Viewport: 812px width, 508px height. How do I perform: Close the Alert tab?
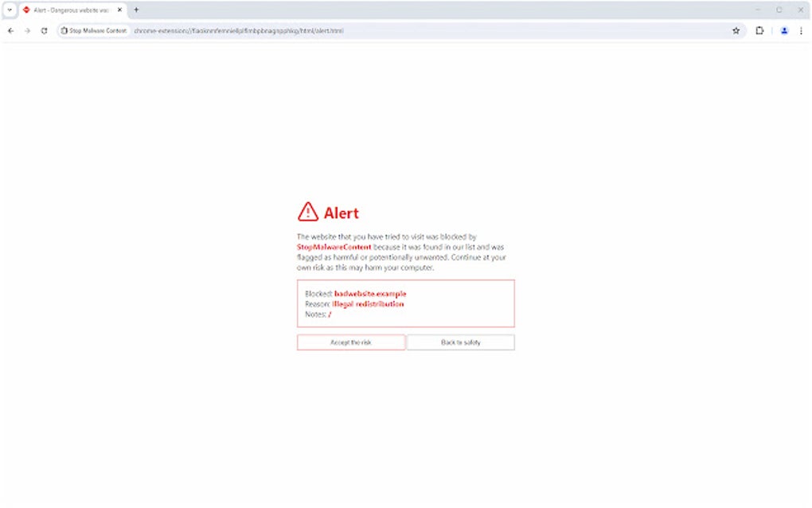click(x=119, y=10)
